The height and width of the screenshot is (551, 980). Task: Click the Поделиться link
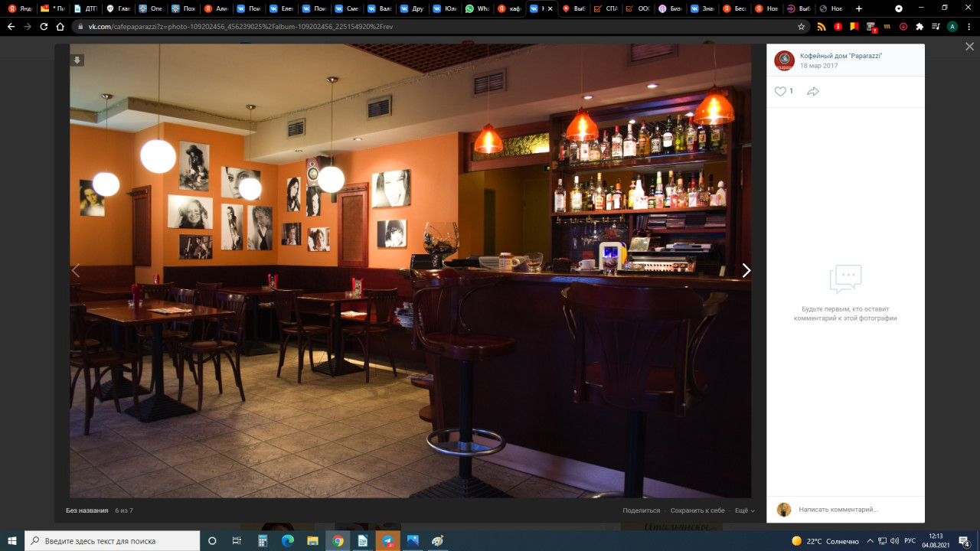(641, 510)
